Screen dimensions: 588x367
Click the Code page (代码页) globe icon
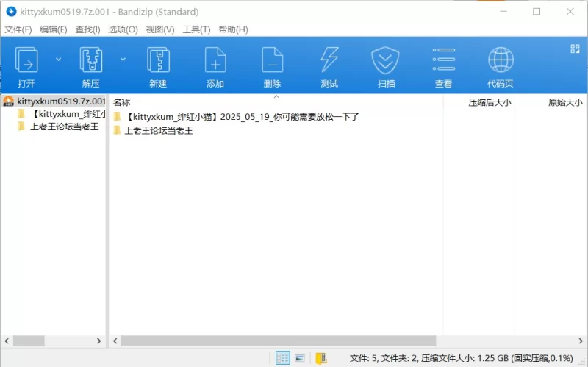pyautogui.click(x=501, y=60)
